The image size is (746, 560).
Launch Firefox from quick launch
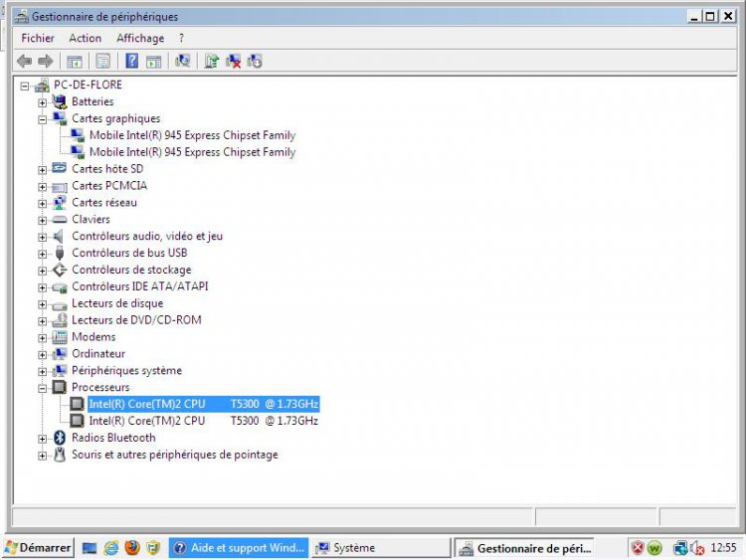132,548
